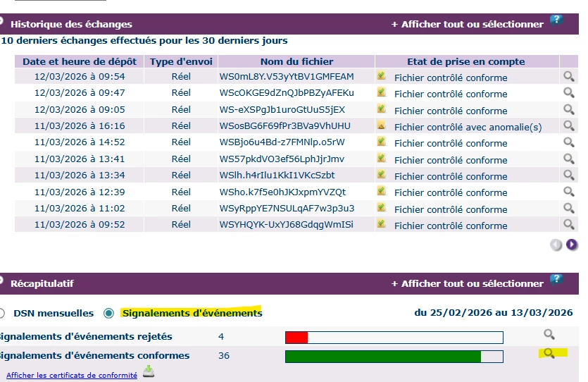The height and width of the screenshot is (382, 588).
Task: Open details for file WS0mL8Y.V53yYtBV1GMFEAM
Action: [x=569, y=77]
